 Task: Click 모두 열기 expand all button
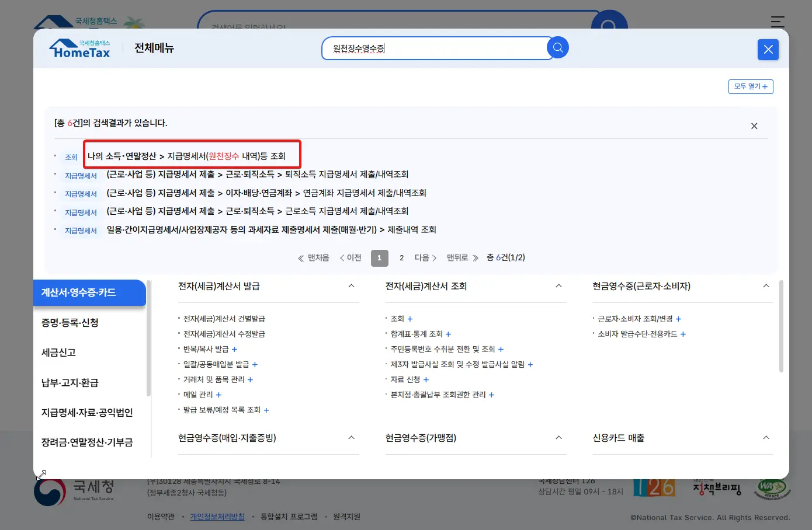click(x=751, y=86)
